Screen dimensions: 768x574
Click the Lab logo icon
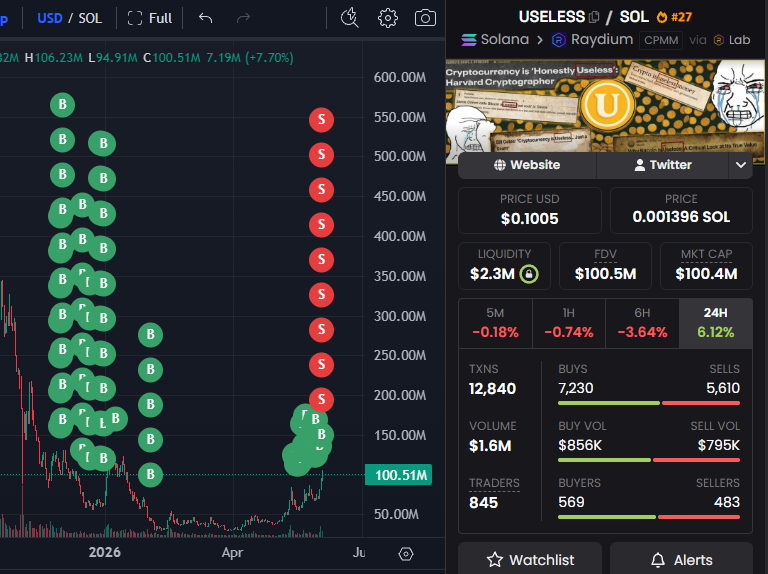pos(719,40)
